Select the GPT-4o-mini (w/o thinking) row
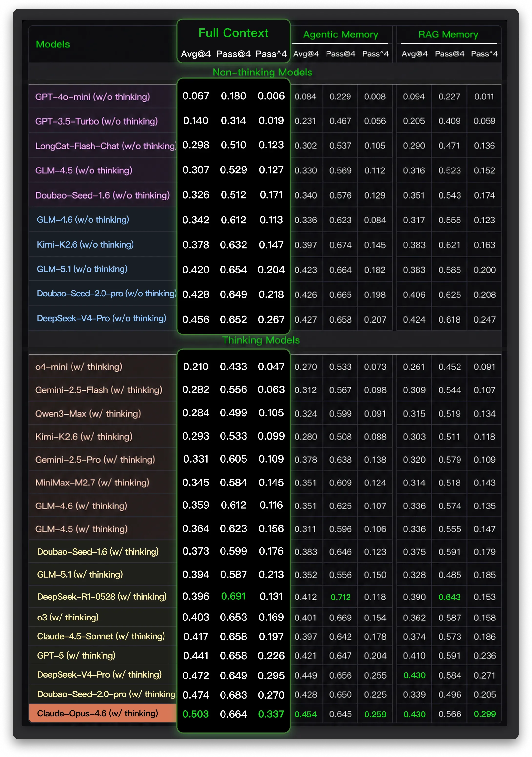This screenshot has width=532, height=757. [265, 96]
